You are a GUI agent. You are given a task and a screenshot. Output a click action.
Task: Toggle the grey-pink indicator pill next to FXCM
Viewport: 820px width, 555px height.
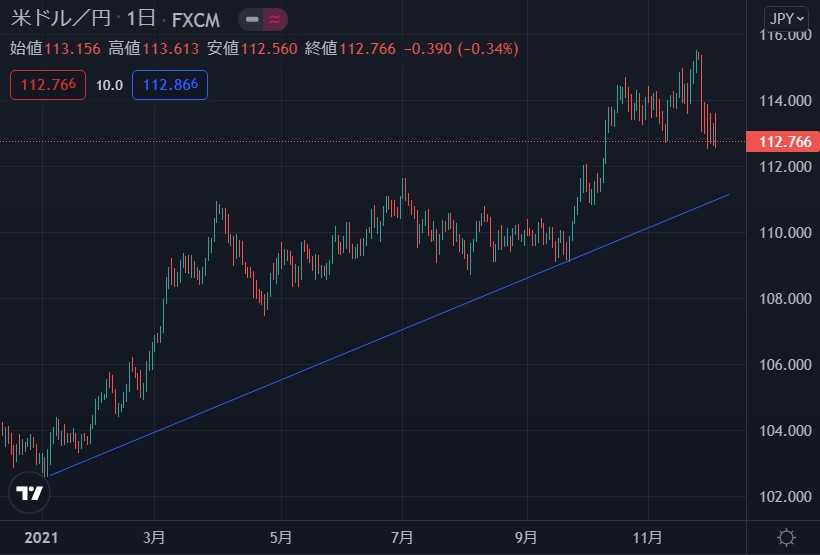point(263,19)
